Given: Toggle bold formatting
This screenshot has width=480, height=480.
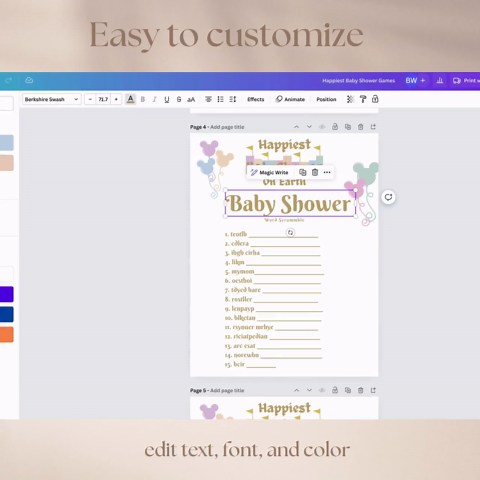Looking at the screenshot, I should 143,99.
